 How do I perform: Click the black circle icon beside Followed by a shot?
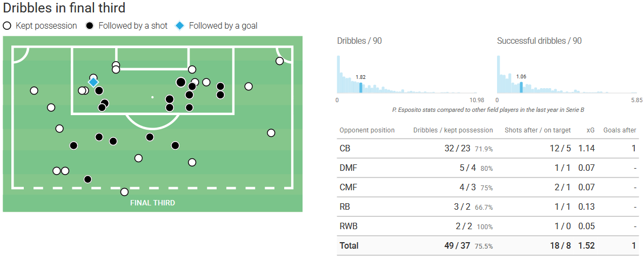point(90,25)
